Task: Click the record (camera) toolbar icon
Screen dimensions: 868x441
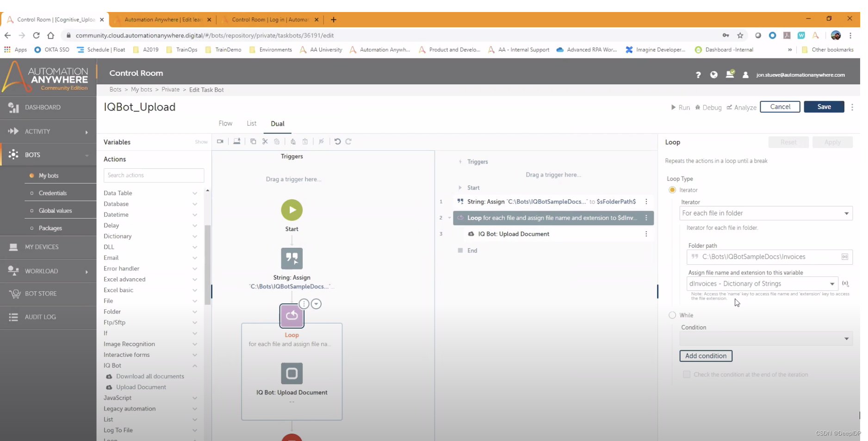Action: [220, 141]
